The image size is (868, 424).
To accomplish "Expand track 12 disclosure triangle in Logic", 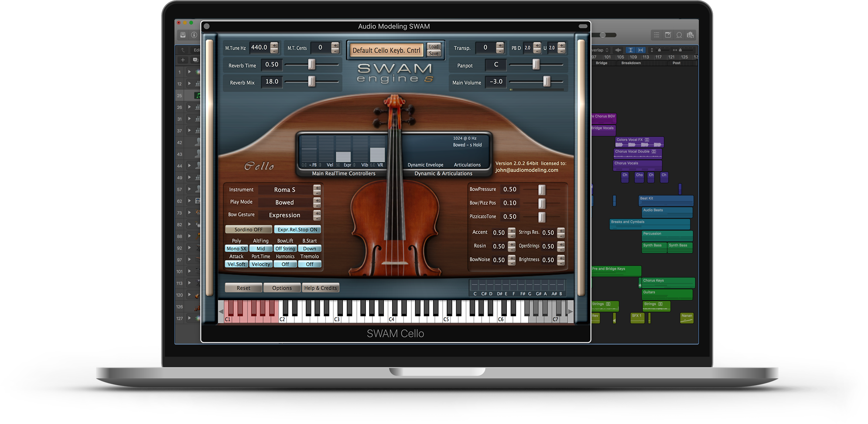I will (x=189, y=83).
